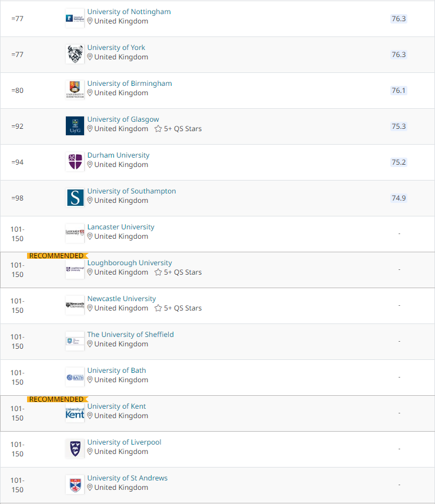Click the 75.3 score for University of Glasgow
The image size is (435, 504).
tap(399, 126)
